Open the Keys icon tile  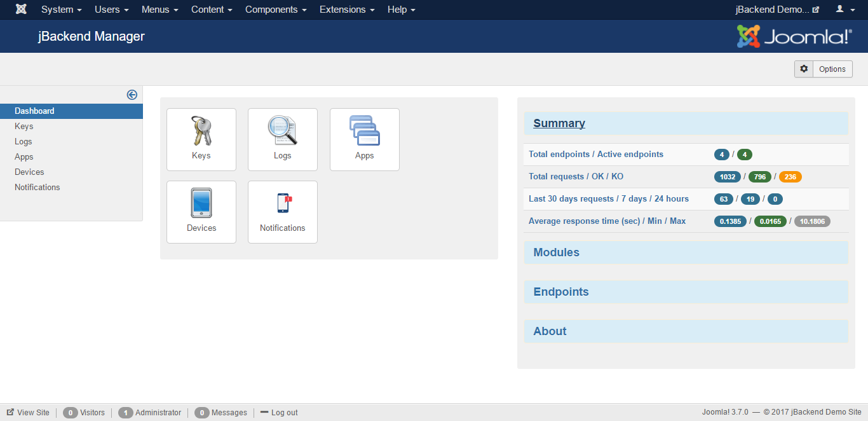coord(201,139)
